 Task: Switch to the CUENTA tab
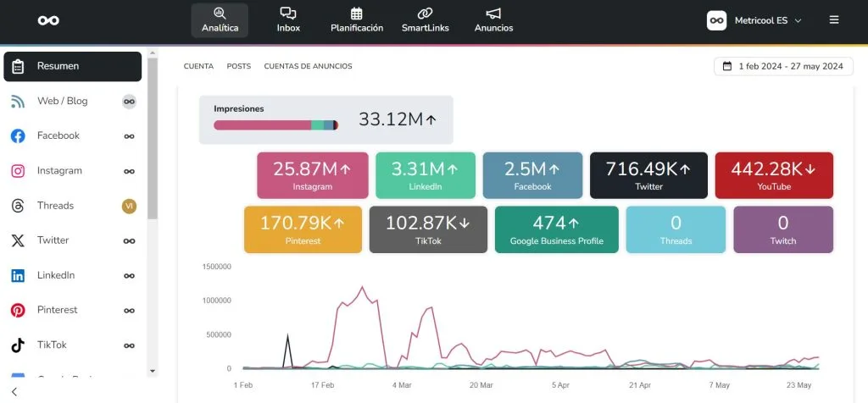click(198, 66)
